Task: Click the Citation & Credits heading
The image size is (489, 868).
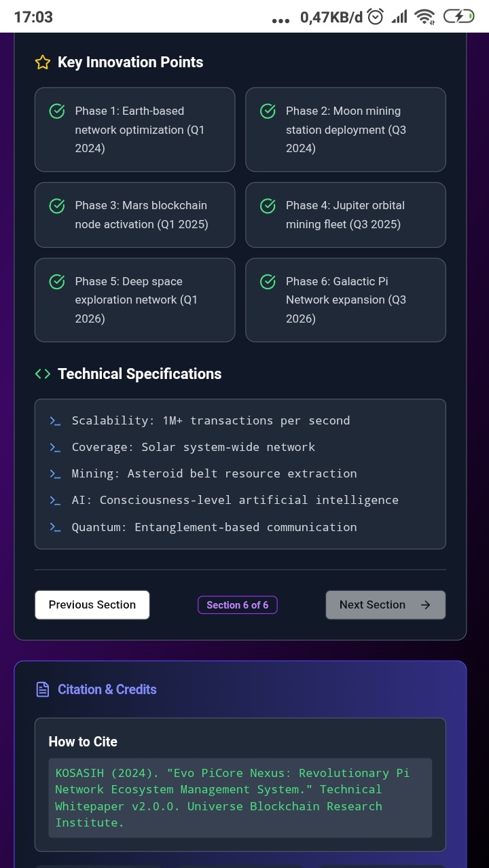Action: click(107, 689)
